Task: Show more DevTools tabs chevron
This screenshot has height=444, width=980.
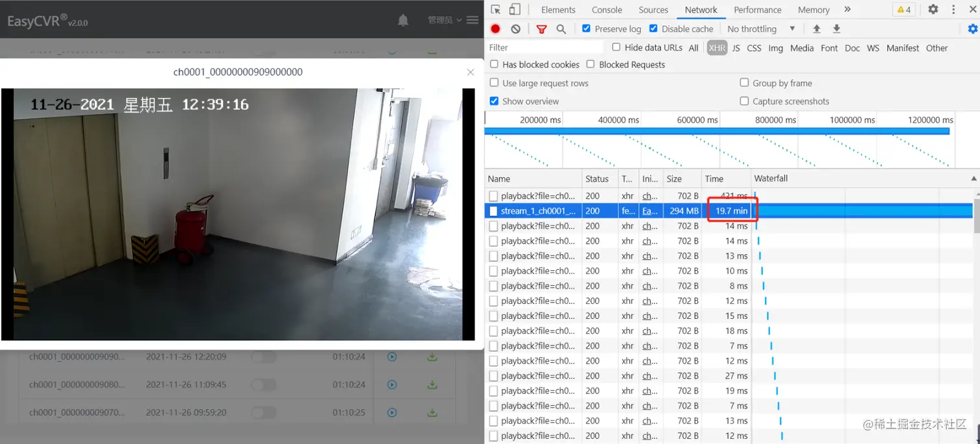Action: point(848,10)
